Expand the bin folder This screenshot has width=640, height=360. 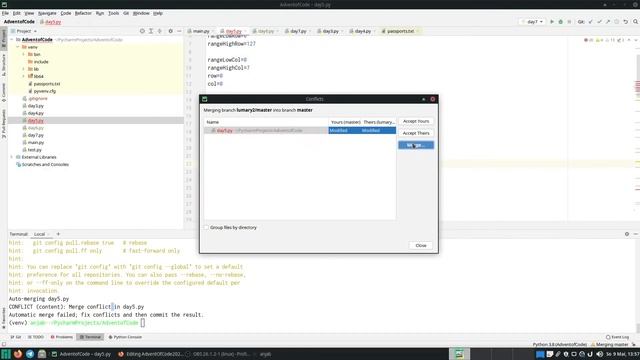[24, 54]
